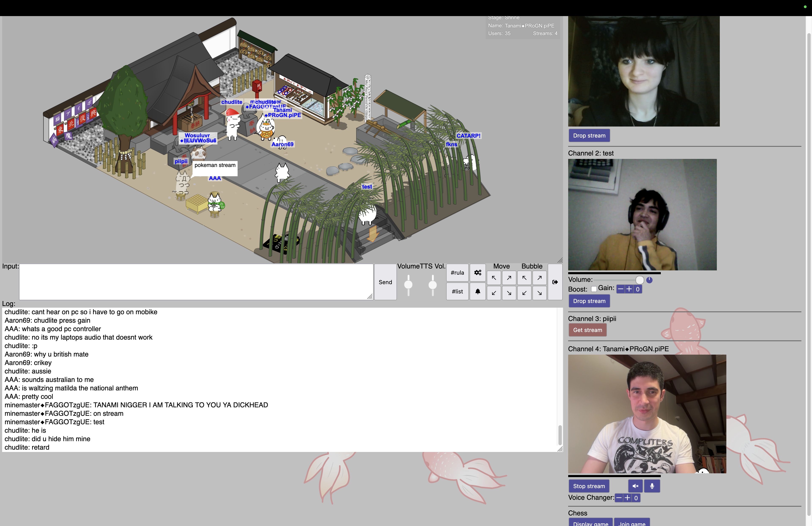Mute sound on Channel 4 stream
This screenshot has height=526, width=812.
tap(635, 486)
